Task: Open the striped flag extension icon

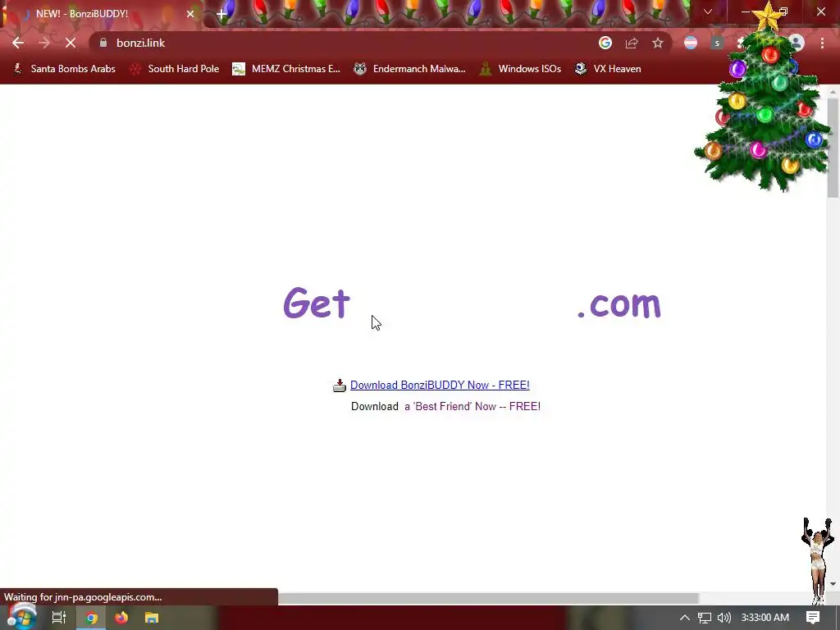Action: coord(691,43)
